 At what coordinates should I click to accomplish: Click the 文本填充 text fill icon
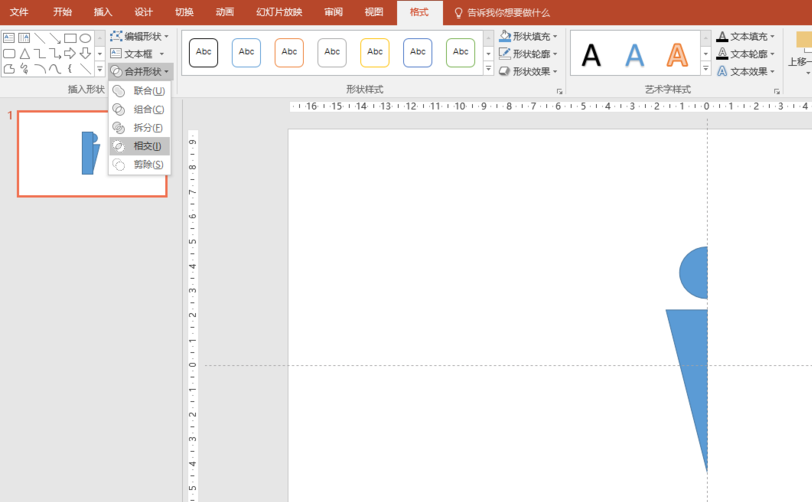tap(723, 36)
